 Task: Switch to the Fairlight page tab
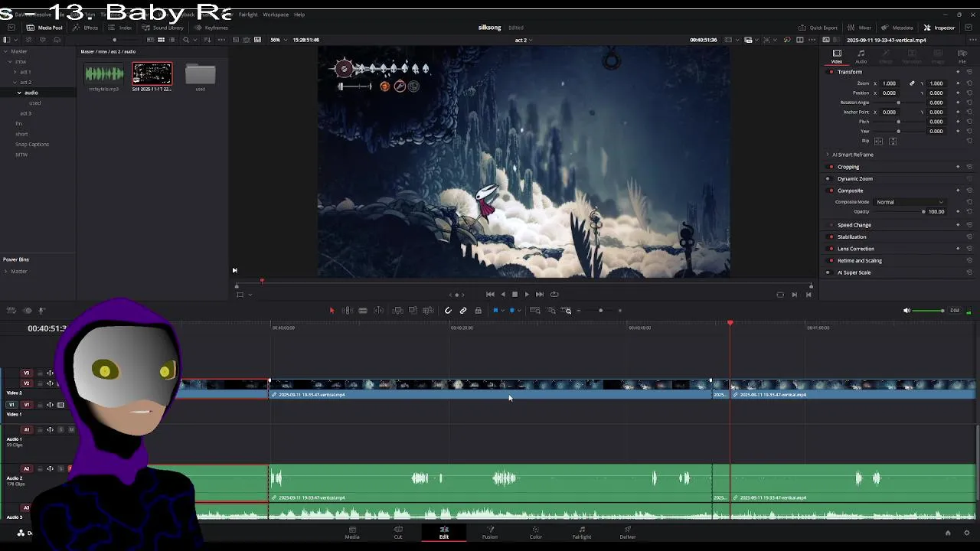(582, 533)
